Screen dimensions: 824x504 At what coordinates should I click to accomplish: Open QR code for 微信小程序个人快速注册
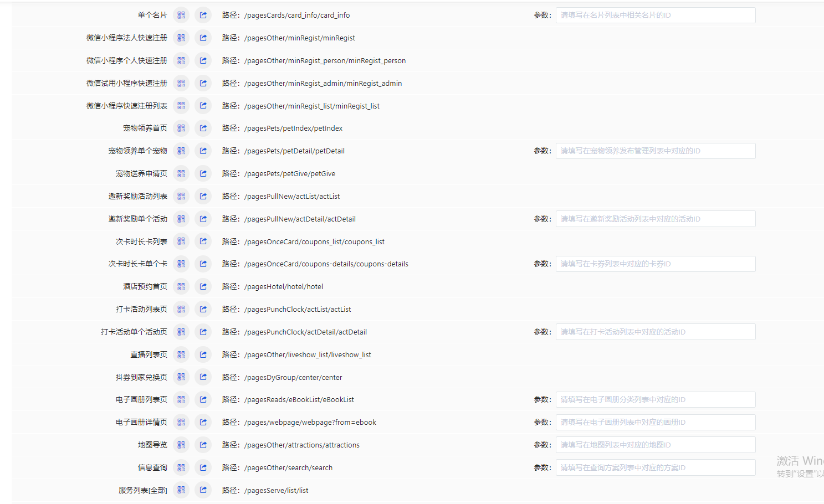point(181,61)
